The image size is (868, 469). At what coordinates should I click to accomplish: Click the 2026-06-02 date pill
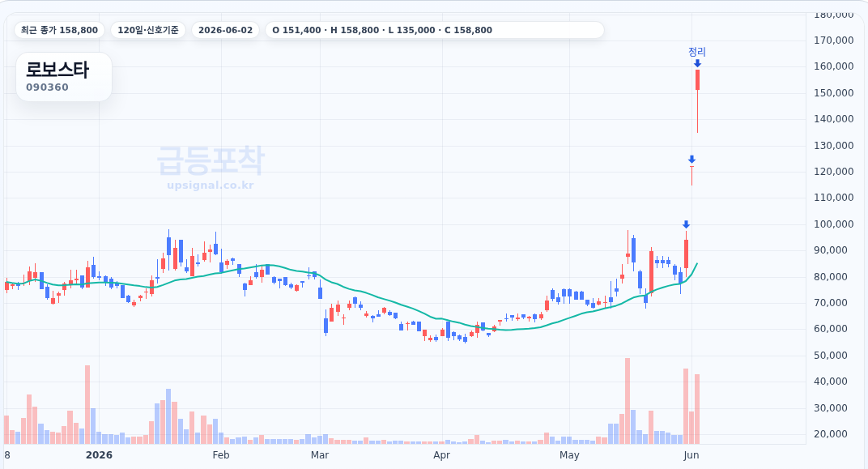(x=225, y=30)
